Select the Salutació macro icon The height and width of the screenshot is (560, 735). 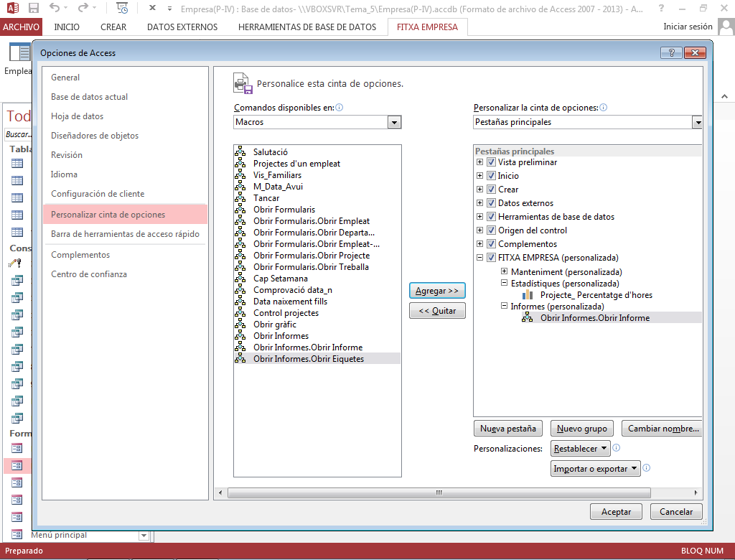pos(240,151)
